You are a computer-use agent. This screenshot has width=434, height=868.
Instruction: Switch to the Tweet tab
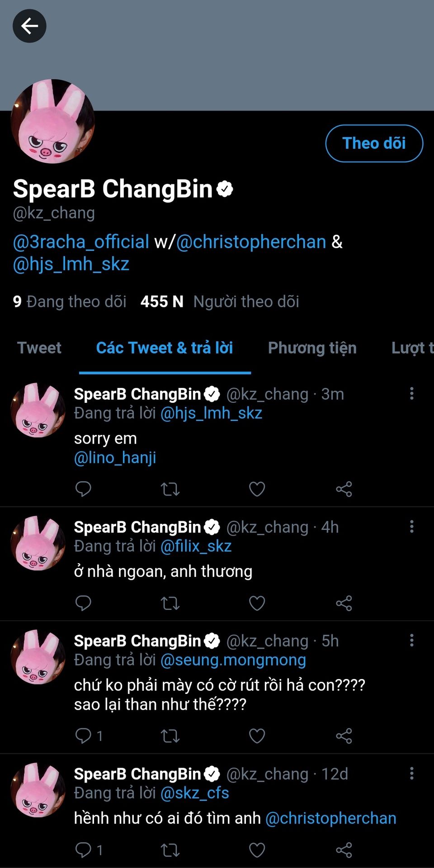[39, 348]
